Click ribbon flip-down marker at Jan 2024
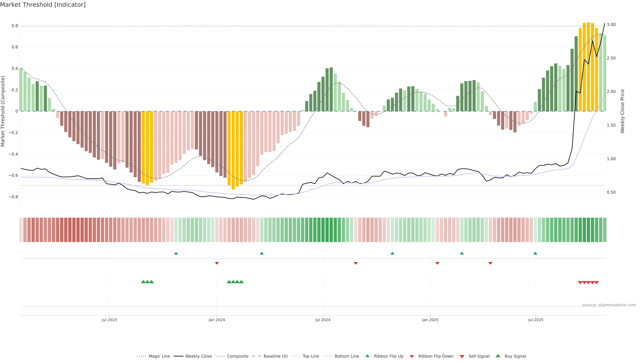This screenshot has height=362, width=644. pyautogui.click(x=217, y=263)
